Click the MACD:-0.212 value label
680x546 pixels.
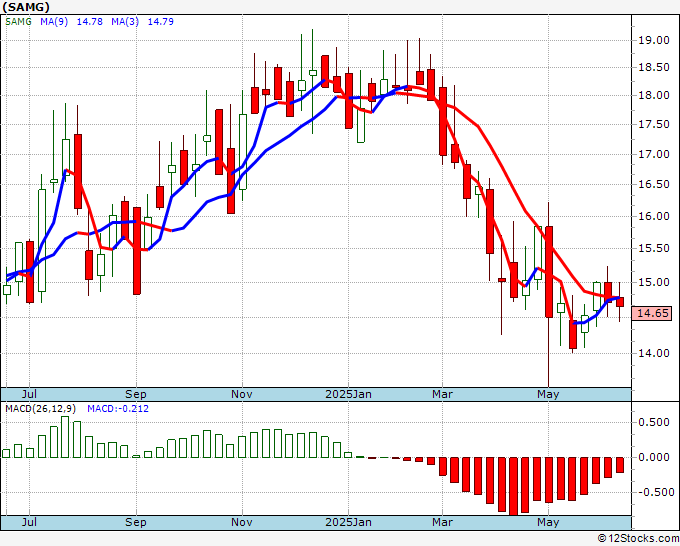[x=118, y=409]
